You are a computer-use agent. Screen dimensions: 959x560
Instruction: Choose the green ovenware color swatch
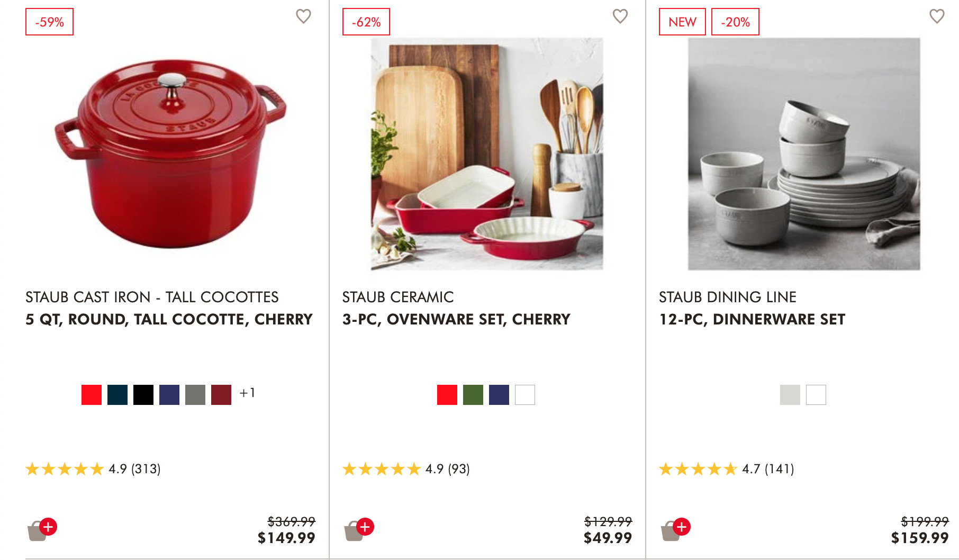pyautogui.click(x=473, y=395)
